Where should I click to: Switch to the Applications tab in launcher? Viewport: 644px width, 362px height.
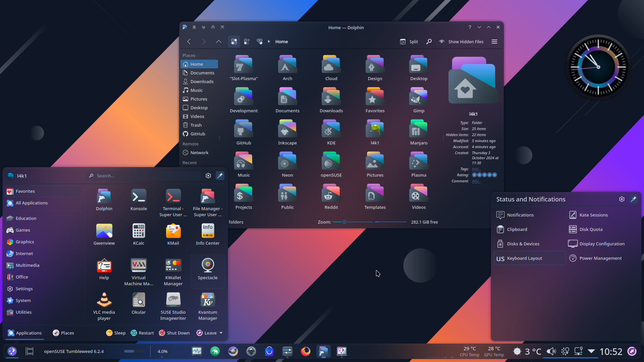(25, 333)
